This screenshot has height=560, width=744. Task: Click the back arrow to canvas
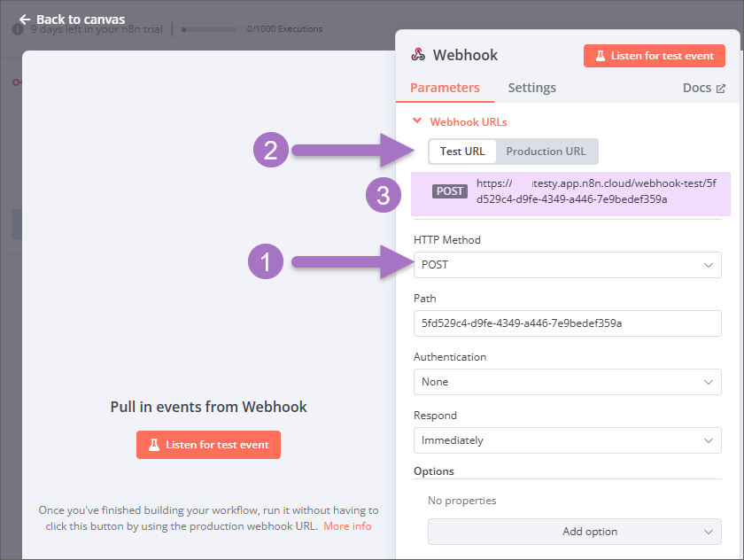tap(25, 19)
